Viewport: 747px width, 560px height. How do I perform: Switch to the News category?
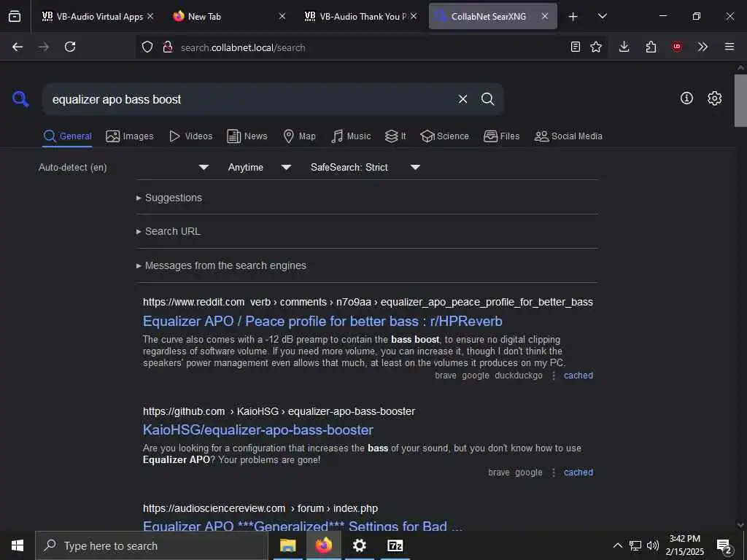click(247, 136)
